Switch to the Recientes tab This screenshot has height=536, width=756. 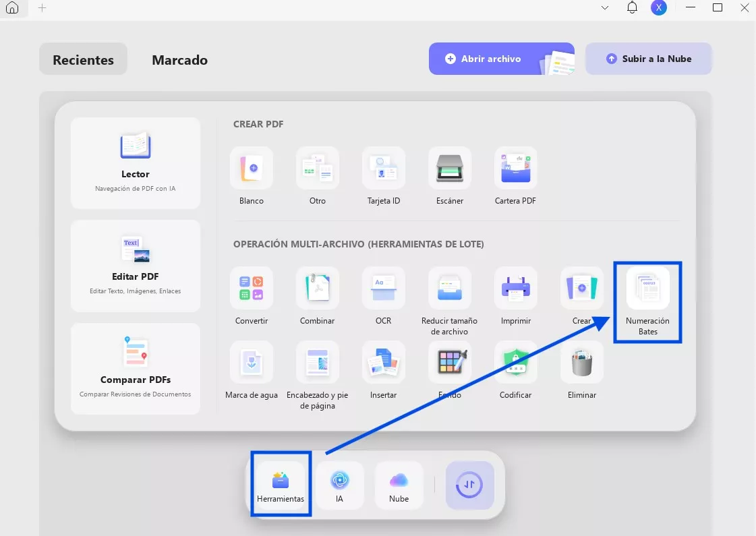83,59
